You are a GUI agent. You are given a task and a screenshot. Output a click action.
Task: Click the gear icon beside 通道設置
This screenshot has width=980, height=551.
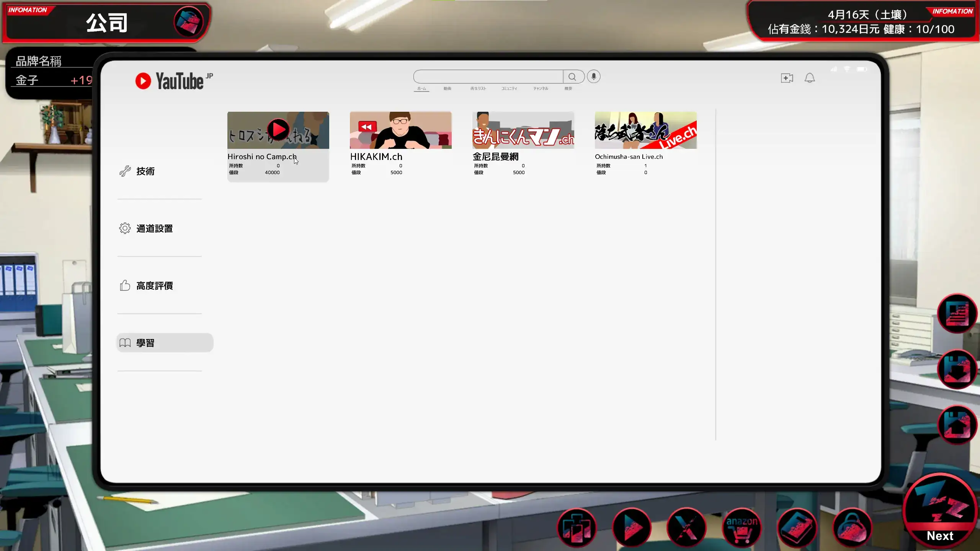[125, 228]
